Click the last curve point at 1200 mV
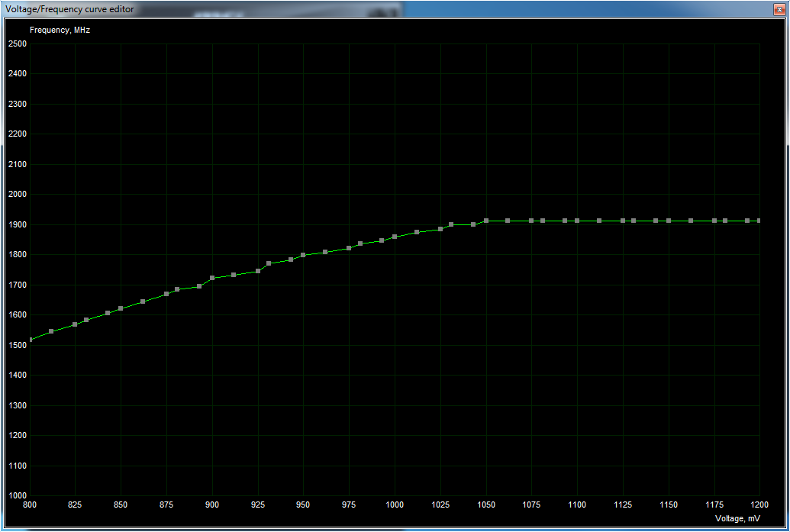790x532 pixels. pos(759,221)
